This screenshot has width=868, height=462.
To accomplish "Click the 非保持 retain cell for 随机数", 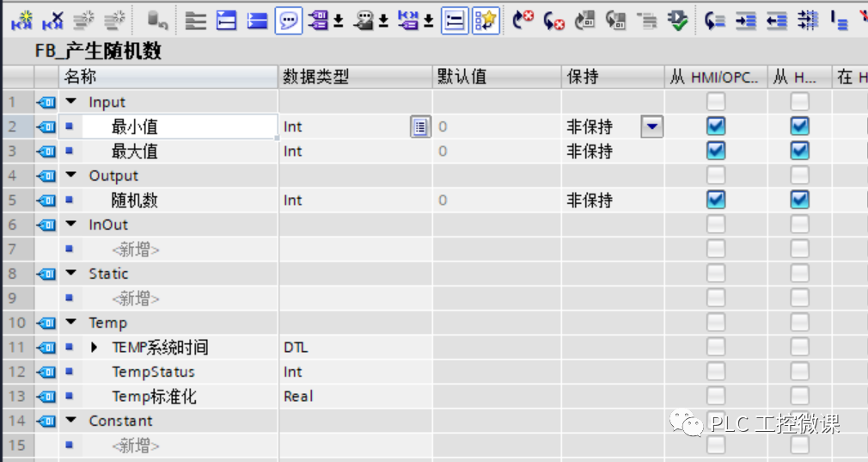I will click(x=613, y=200).
